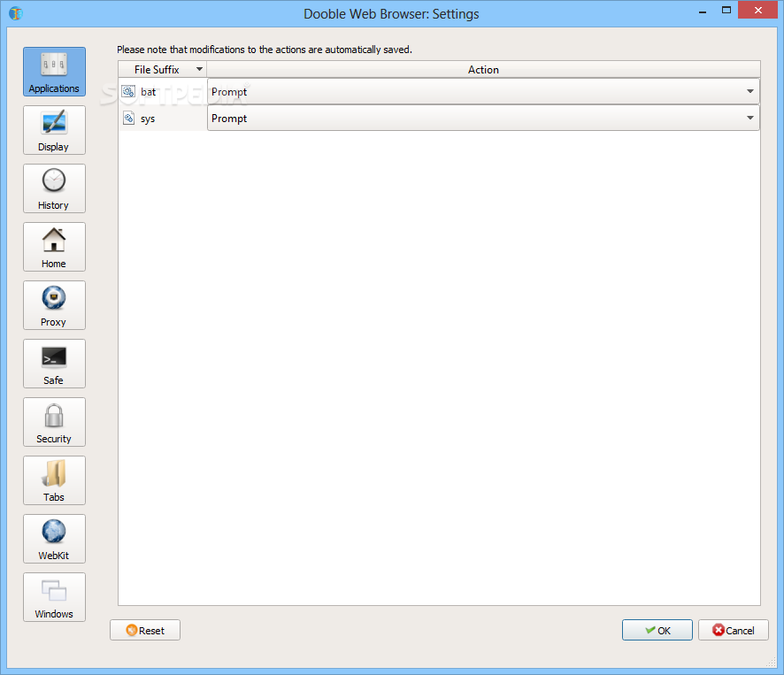Screen dimensions: 784x675
Task: Select the 'sys' file suffix cell
Action: [x=163, y=118]
